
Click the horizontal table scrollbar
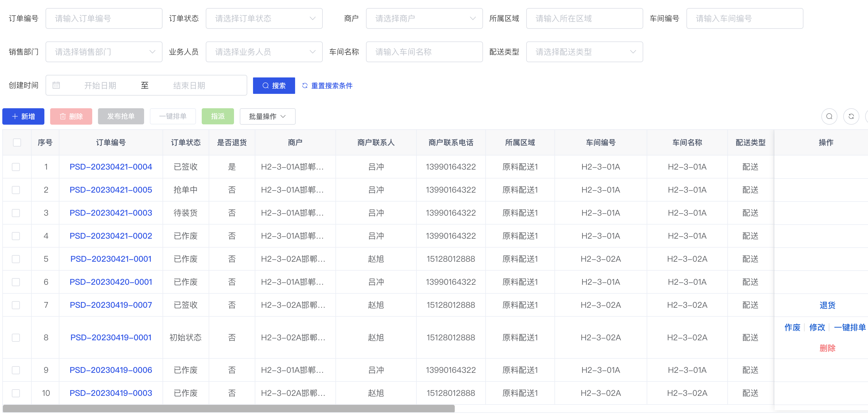pos(229,409)
